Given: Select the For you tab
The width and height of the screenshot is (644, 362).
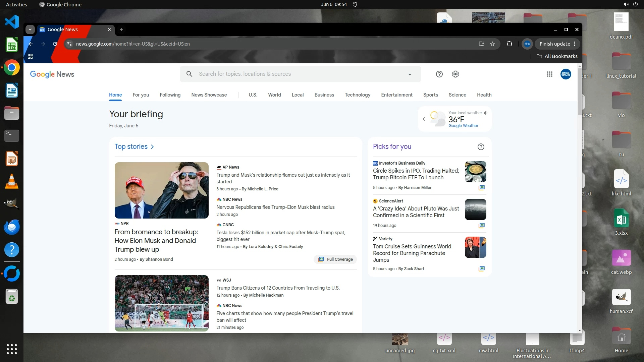Looking at the screenshot, I should click(141, 95).
